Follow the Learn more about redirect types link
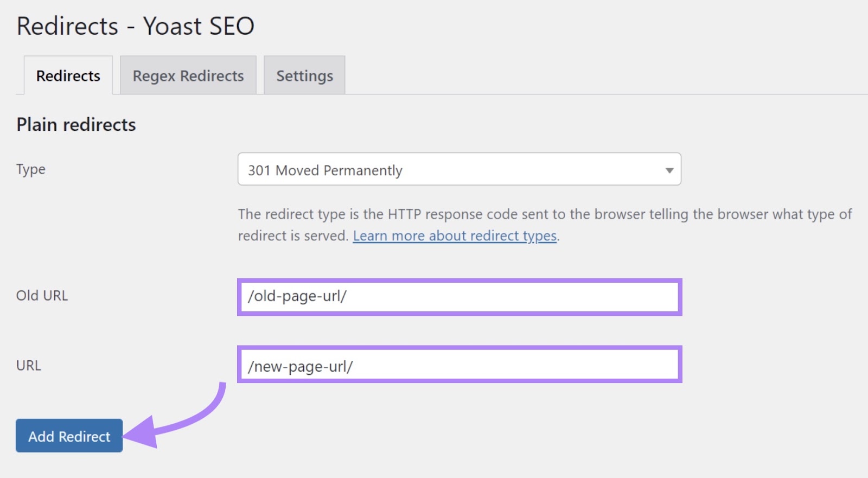868x478 pixels. click(455, 236)
